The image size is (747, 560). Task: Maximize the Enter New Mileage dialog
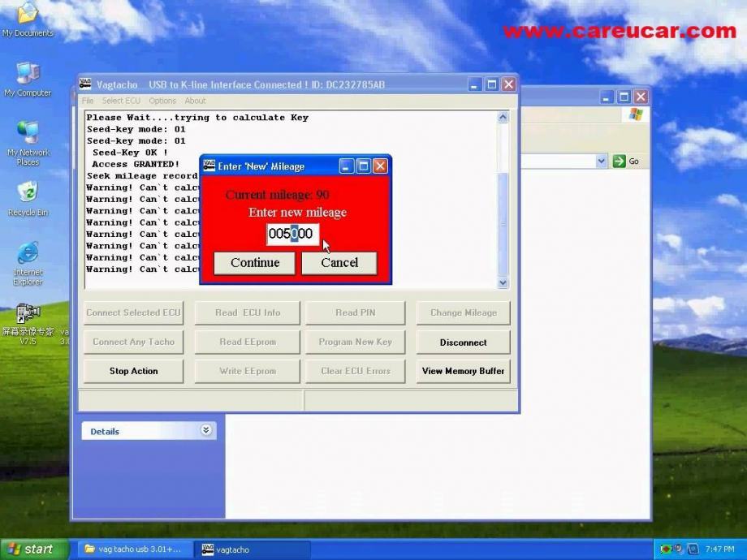click(x=363, y=166)
